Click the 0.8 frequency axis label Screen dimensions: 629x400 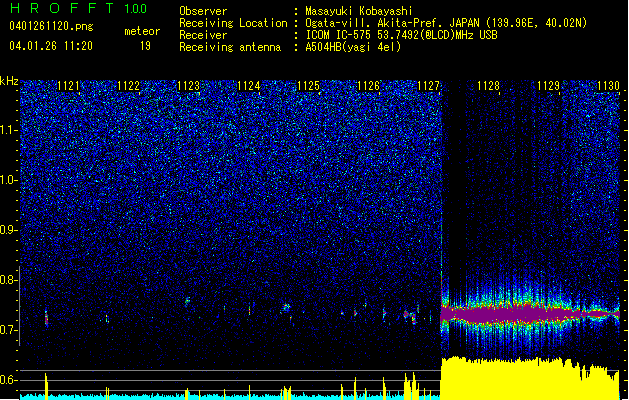point(9,280)
